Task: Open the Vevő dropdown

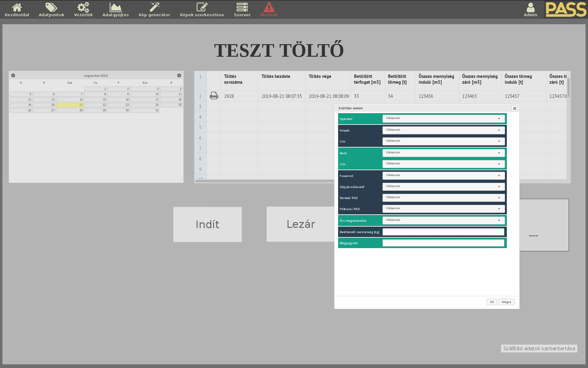Action: [443, 153]
